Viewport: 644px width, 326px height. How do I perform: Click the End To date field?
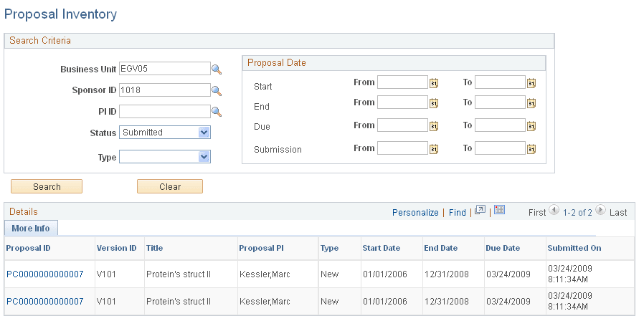(x=501, y=102)
